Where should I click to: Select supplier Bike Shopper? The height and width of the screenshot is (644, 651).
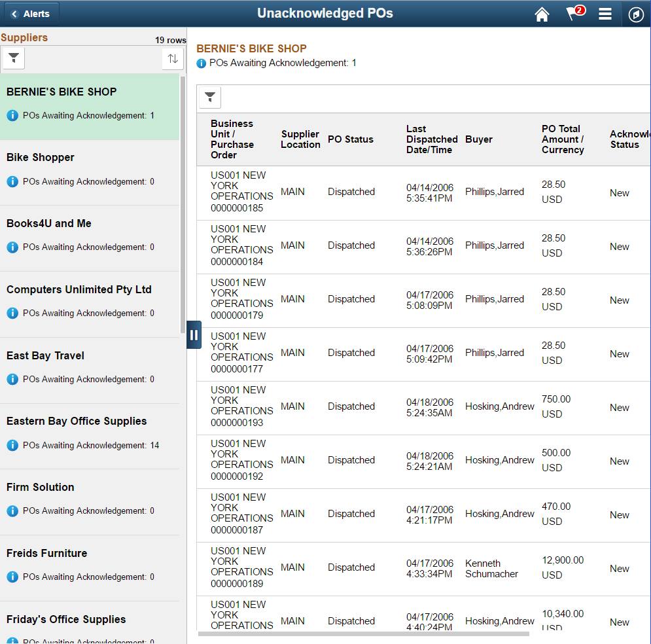coord(90,172)
